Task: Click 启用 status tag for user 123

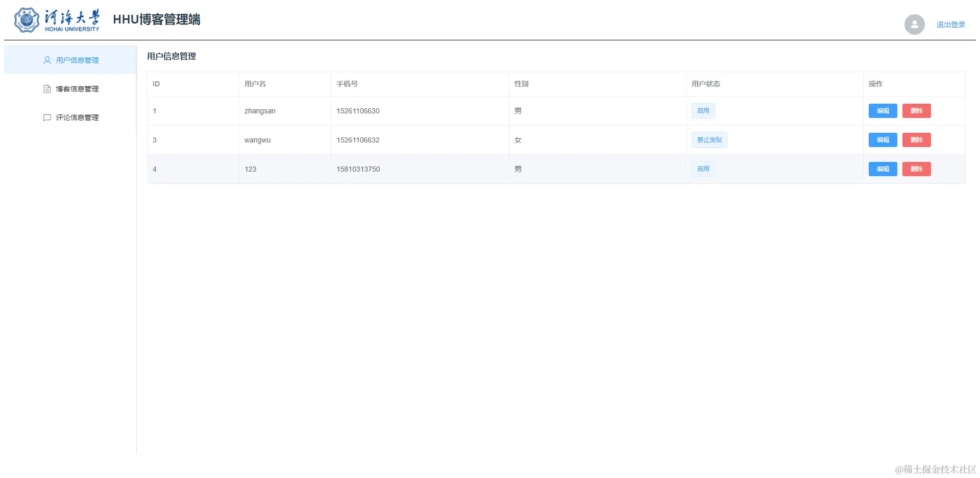Action: 703,169
